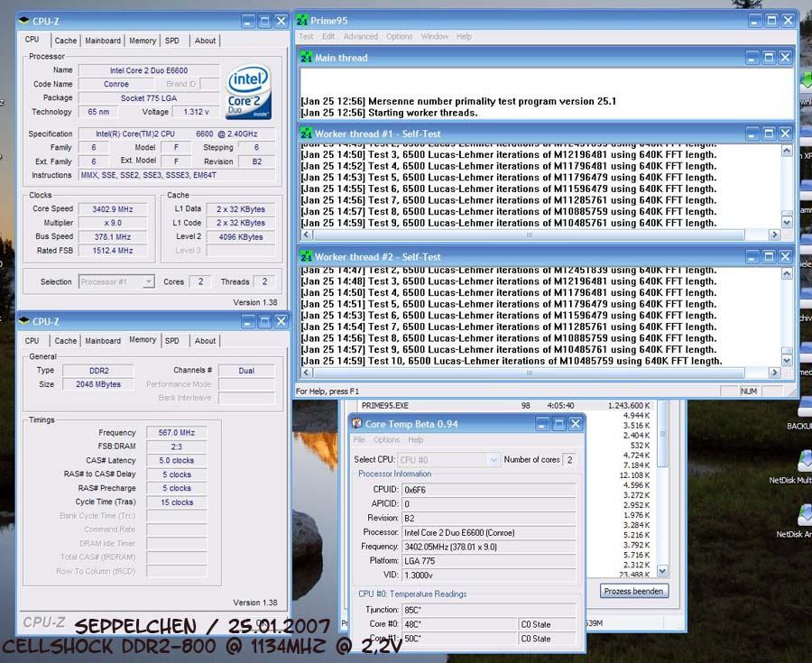The image size is (812, 663).
Task: Switch to Cache tab in CPU-Z Processor window
Action: [x=66, y=41]
